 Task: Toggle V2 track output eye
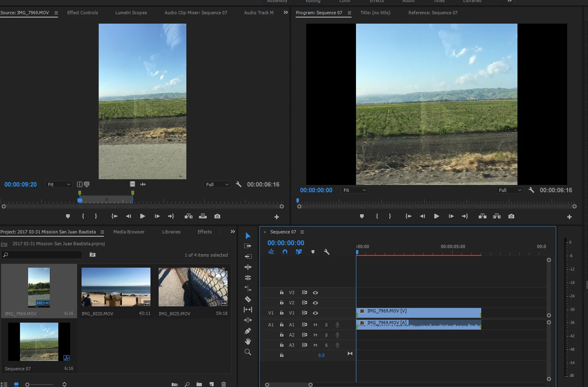(315, 303)
